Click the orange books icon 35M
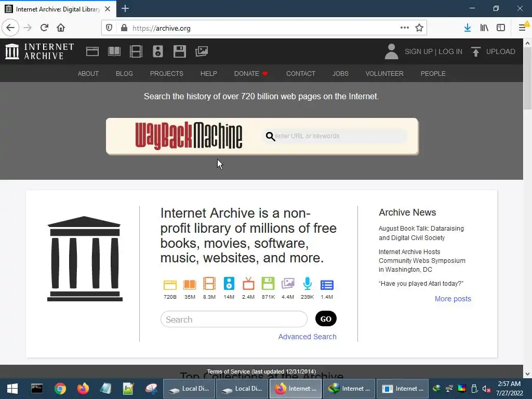This screenshot has width=532, height=399. pyautogui.click(x=190, y=284)
